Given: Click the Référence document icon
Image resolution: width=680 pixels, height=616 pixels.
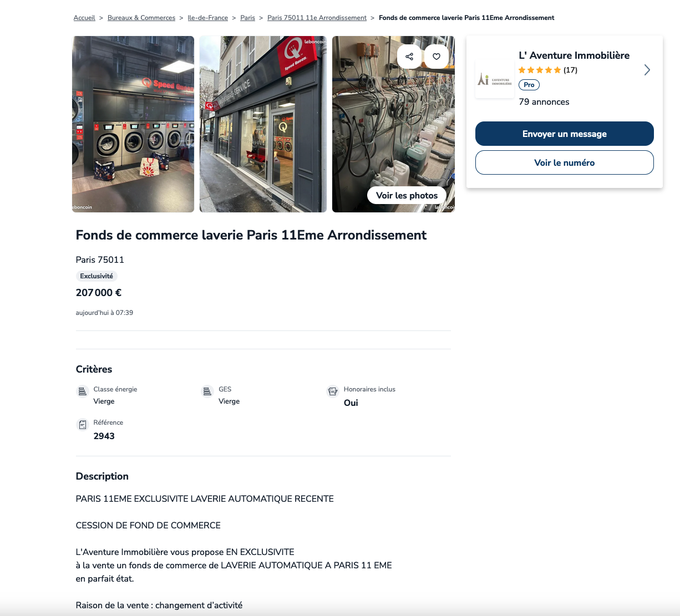Looking at the screenshot, I should pos(83,425).
